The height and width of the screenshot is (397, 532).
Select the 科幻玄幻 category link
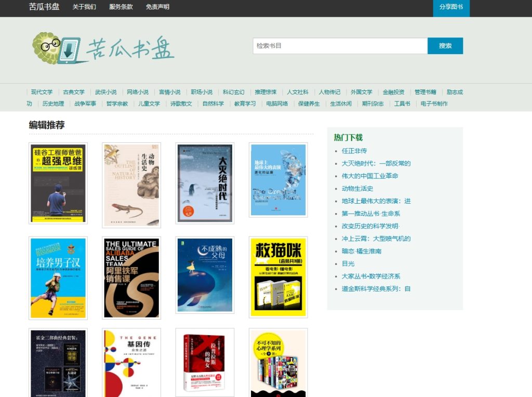click(233, 92)
